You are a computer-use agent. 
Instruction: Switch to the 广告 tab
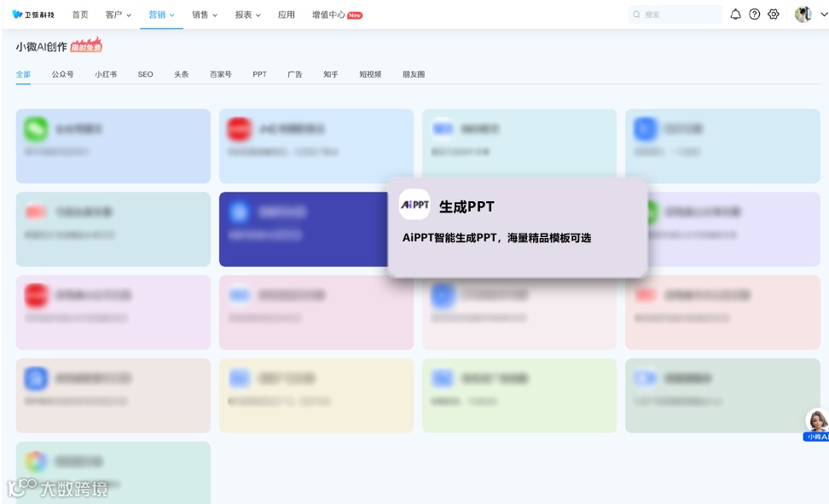coord(295,74)
